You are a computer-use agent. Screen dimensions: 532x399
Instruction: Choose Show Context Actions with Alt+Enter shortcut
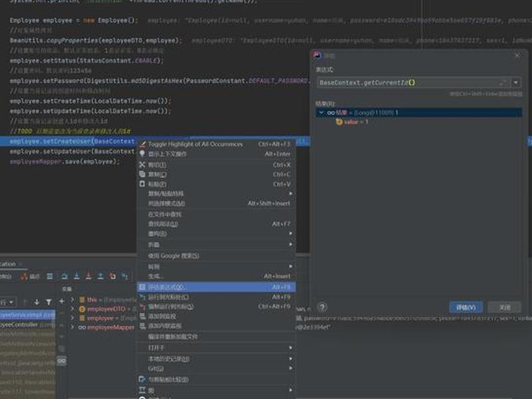point(216,154)
